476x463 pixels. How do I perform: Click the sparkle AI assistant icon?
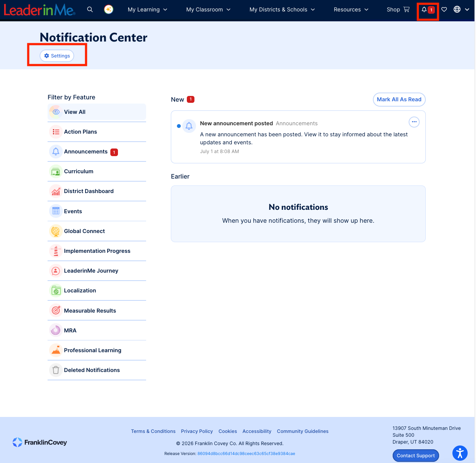coord(109,10)
